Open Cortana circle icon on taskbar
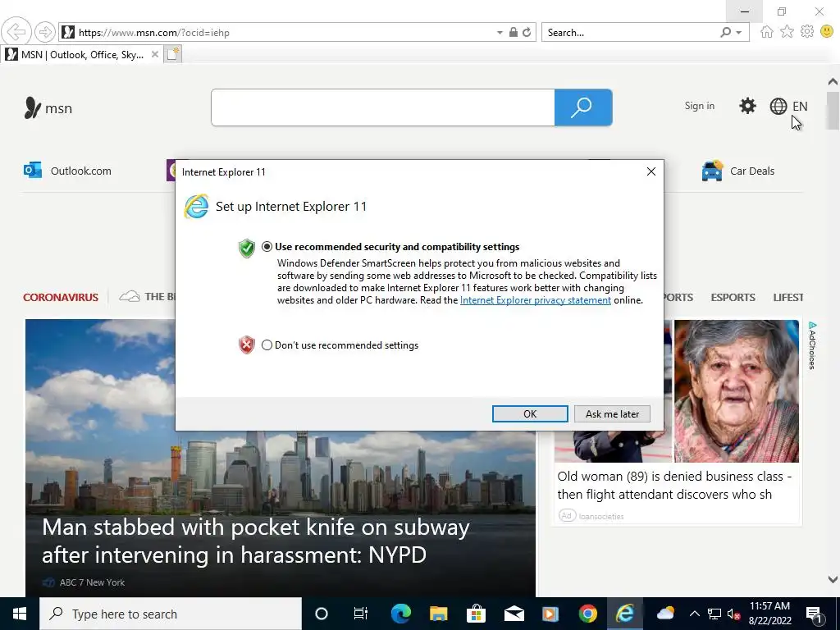 (x=321, y=614)
